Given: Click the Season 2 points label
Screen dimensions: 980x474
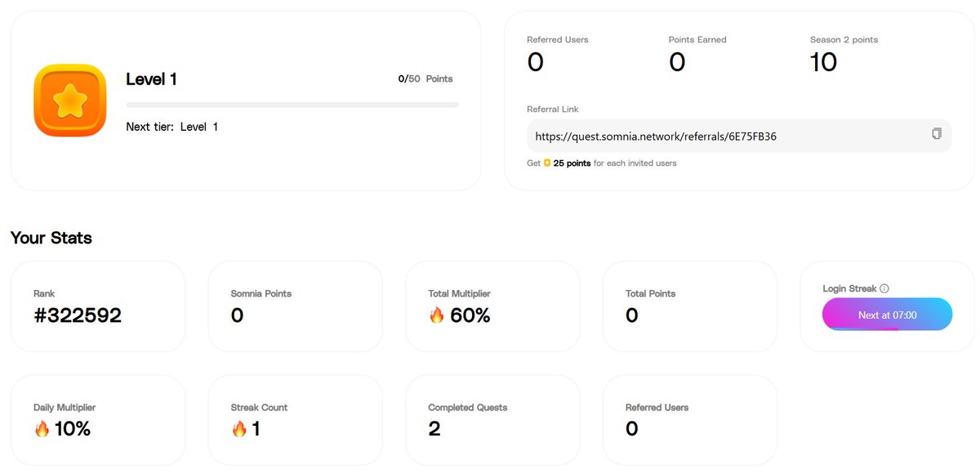Looking at the screenshot, I should point(844,39).
